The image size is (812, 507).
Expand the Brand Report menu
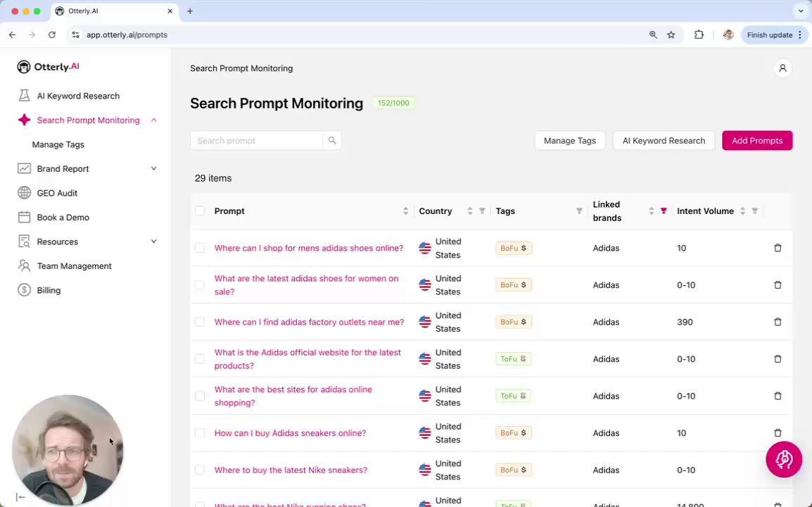(x=153, y=169)
